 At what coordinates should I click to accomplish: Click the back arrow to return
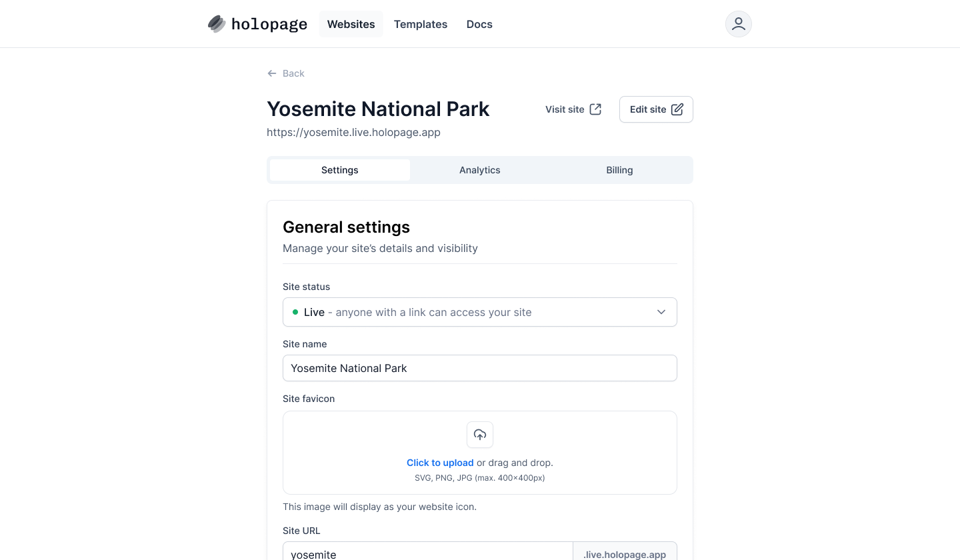271,73
